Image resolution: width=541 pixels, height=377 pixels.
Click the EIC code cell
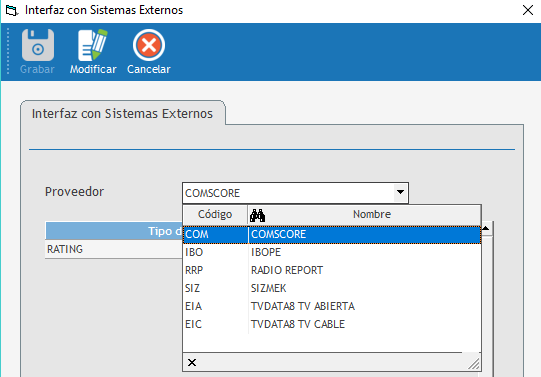pyautogui.click(x=215, y=324)
